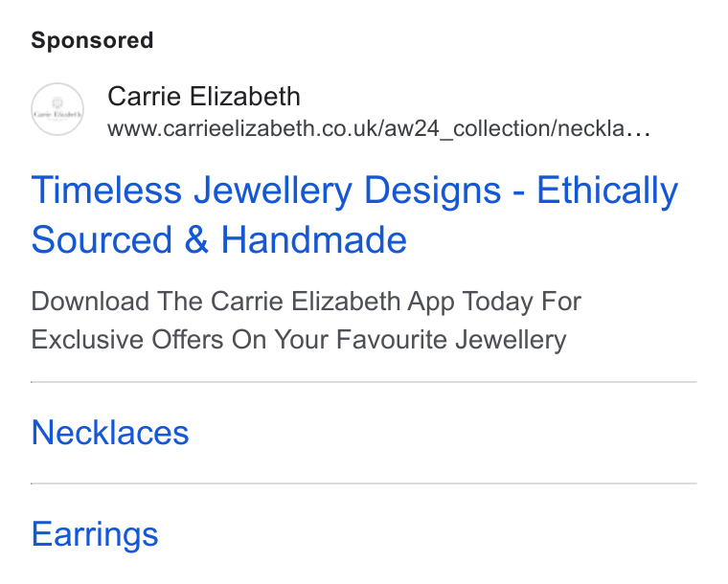Select the Sourced & Handmade headline line
This screenshot has height=584, width=728.
coord(219,239)
